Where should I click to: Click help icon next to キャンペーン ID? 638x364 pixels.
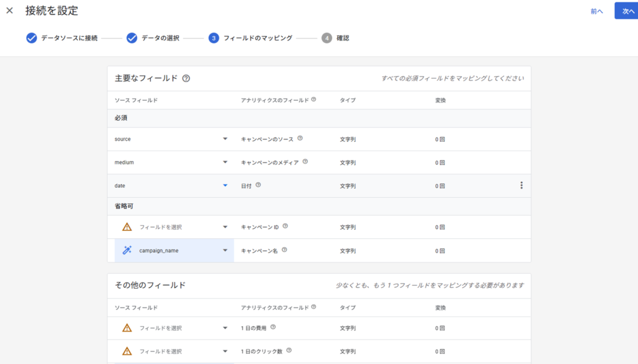coord(285,226)
